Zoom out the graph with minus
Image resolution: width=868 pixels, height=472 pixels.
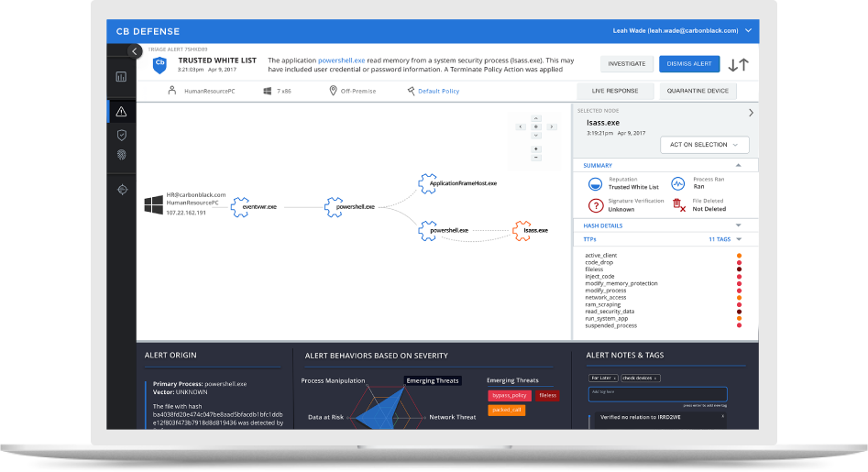pyautogui.click(x=536, y=158)
